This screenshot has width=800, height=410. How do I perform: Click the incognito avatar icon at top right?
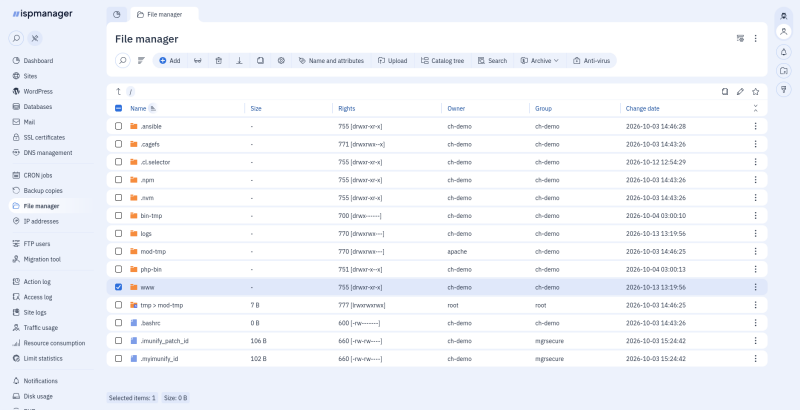click(x=784, y=16)
